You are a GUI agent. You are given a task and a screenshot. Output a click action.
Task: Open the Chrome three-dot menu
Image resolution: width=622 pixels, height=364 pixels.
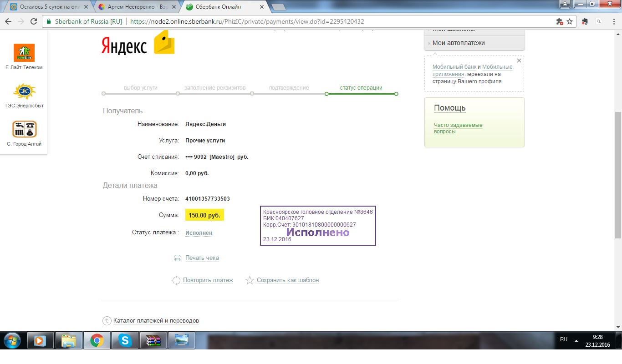(614, 21)
